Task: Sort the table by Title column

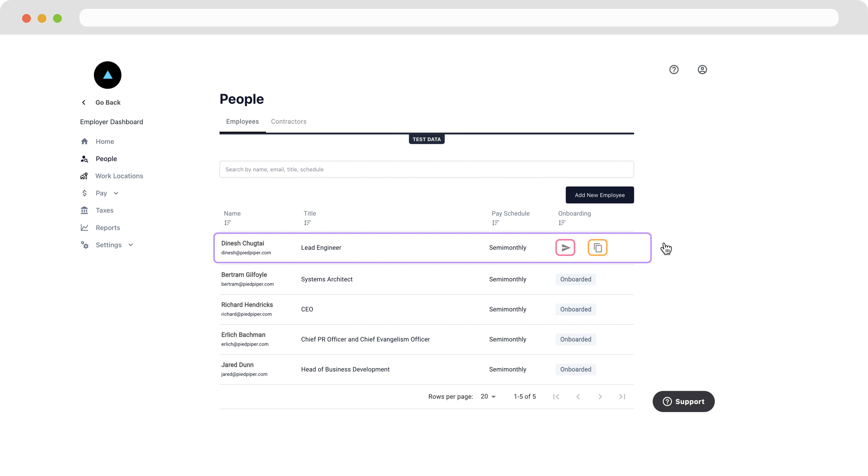Action: pos(307,223)
